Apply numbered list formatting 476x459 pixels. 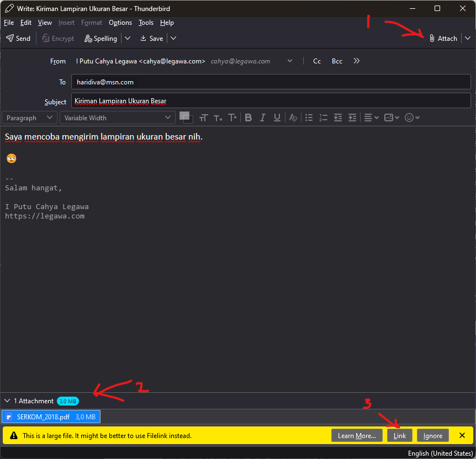pos(324,118)
